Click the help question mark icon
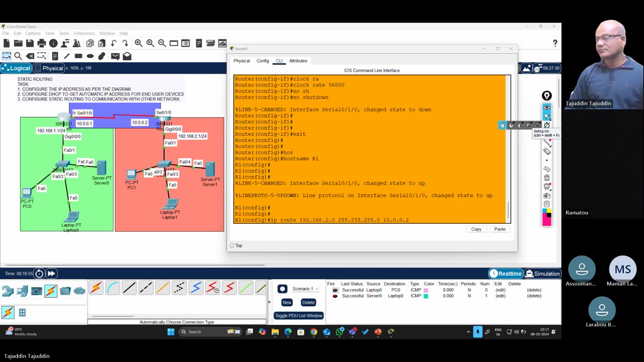This screenshot has width=644, height=362. (555, 44)
